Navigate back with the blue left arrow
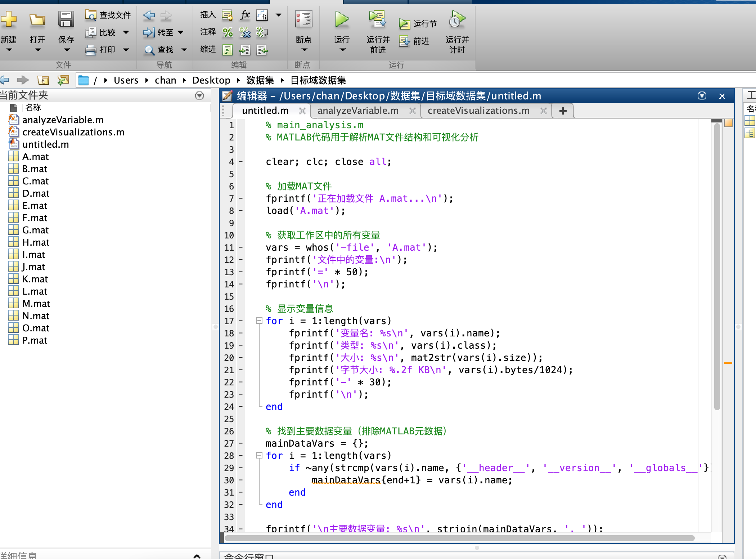This screenshot has width=756, height=559. (x=149, y=15)
